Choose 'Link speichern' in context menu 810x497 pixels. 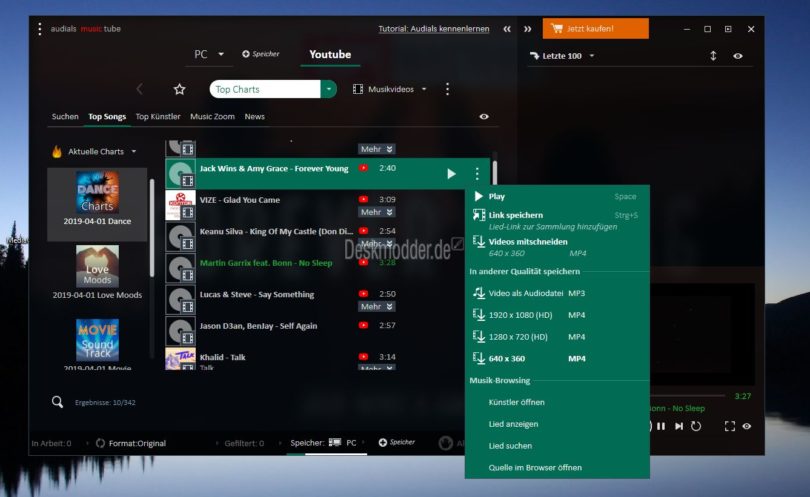pyautogui.click(x=516, y=215)
